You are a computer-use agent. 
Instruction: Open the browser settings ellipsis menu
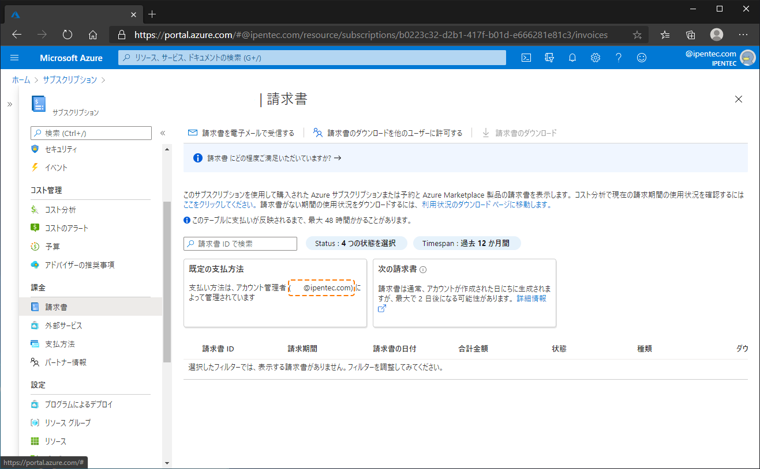[743, 34]
